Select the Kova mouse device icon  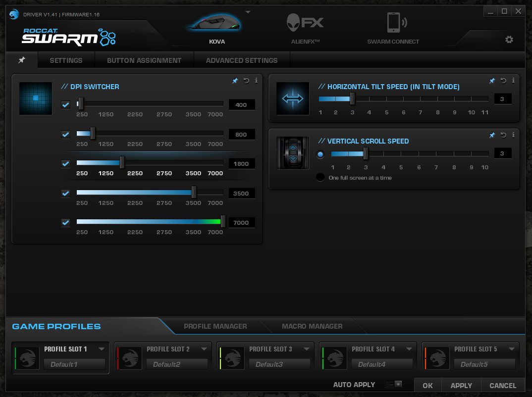click(215, 23)
